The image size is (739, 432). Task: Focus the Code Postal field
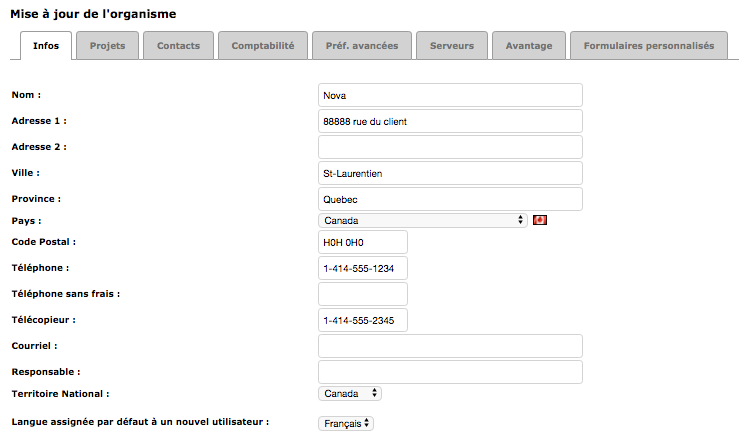pos(363,242)
